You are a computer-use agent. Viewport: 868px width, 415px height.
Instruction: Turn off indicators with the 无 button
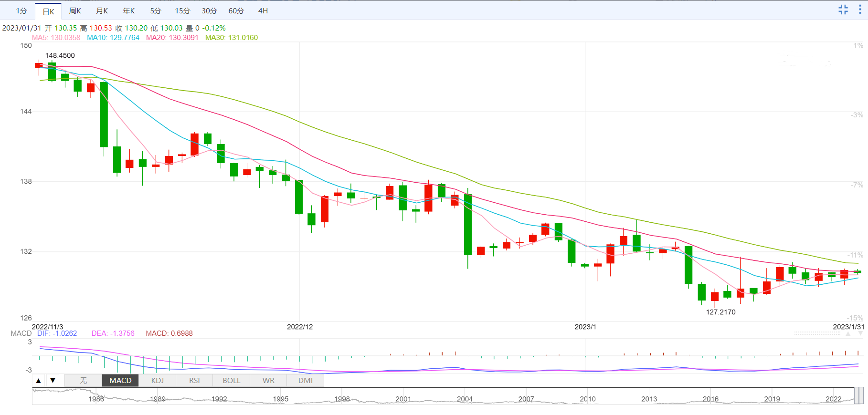point(84,381)
